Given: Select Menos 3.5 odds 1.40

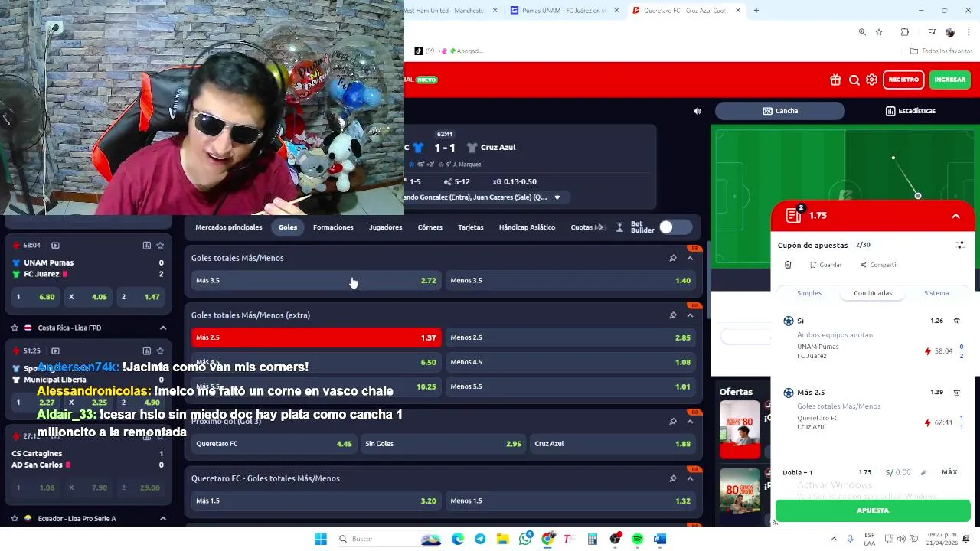Looking at the screenshot, I should 570,280.
